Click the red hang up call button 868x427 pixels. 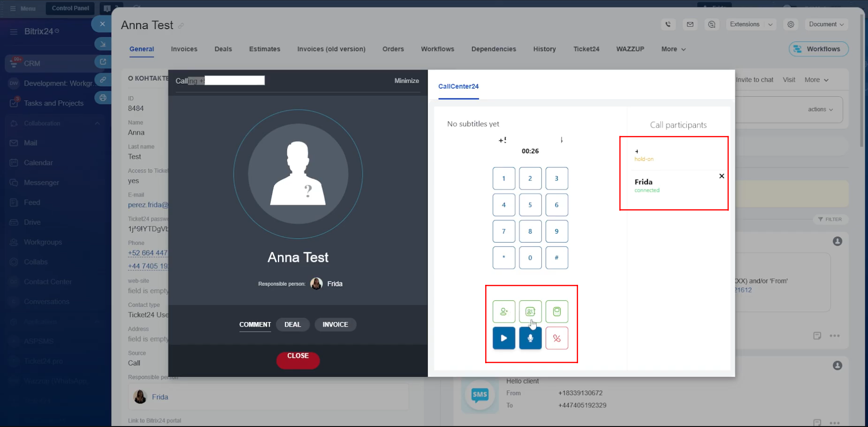pyautogui.click(x=556, y=338)
